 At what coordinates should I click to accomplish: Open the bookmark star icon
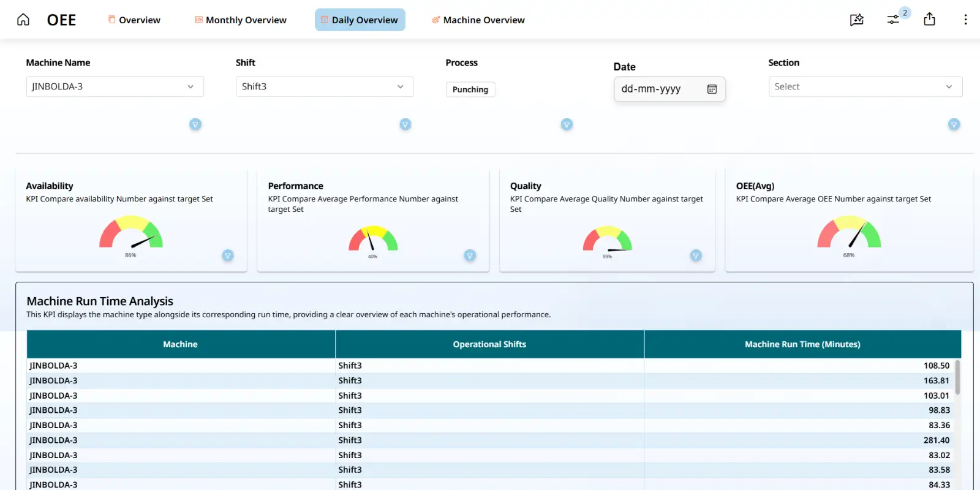click(857, 20)
